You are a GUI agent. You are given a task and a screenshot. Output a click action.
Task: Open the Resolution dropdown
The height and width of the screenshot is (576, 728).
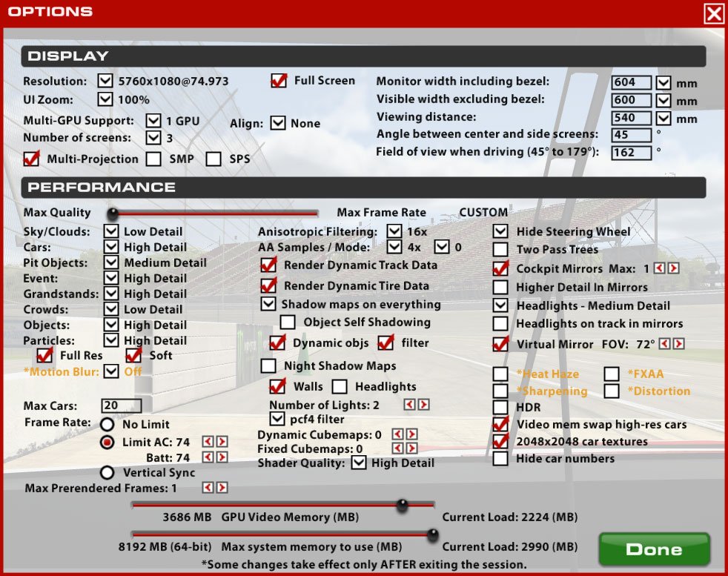pyautogui.click(x=105, y=81)
